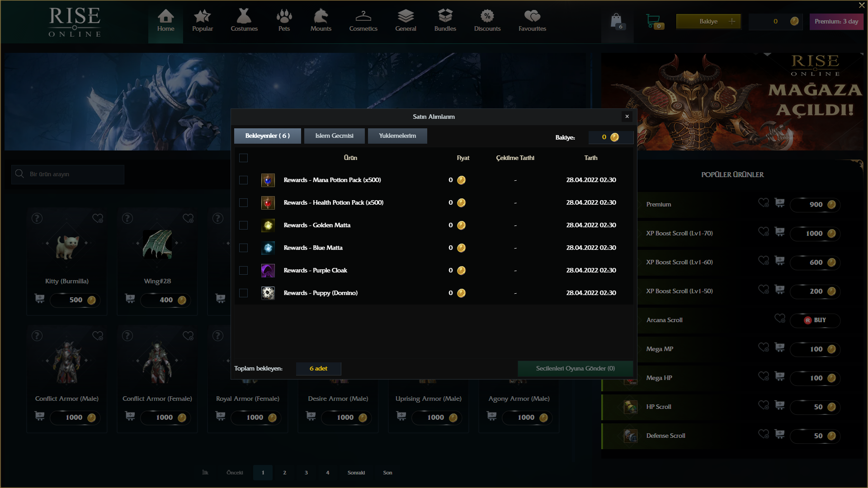Viewport: 868px width, 488px height.
Task: Click the Mana Potion Pack item icon
Action: tap(268, 180)
